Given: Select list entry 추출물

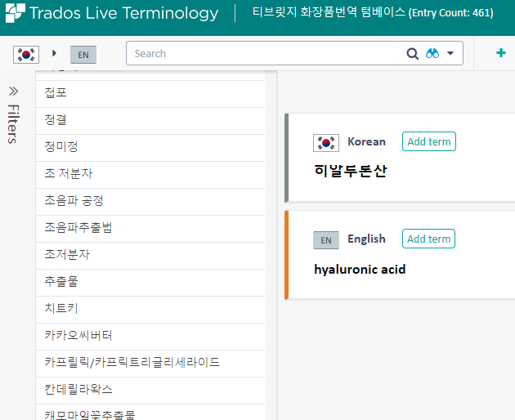Looking at the screenshot, I should pos(150,282).
